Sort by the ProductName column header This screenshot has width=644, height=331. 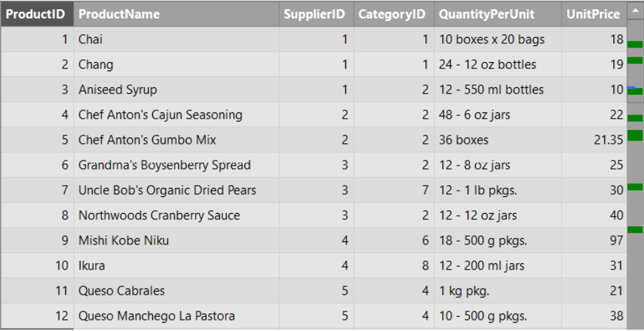coord(177,14)
